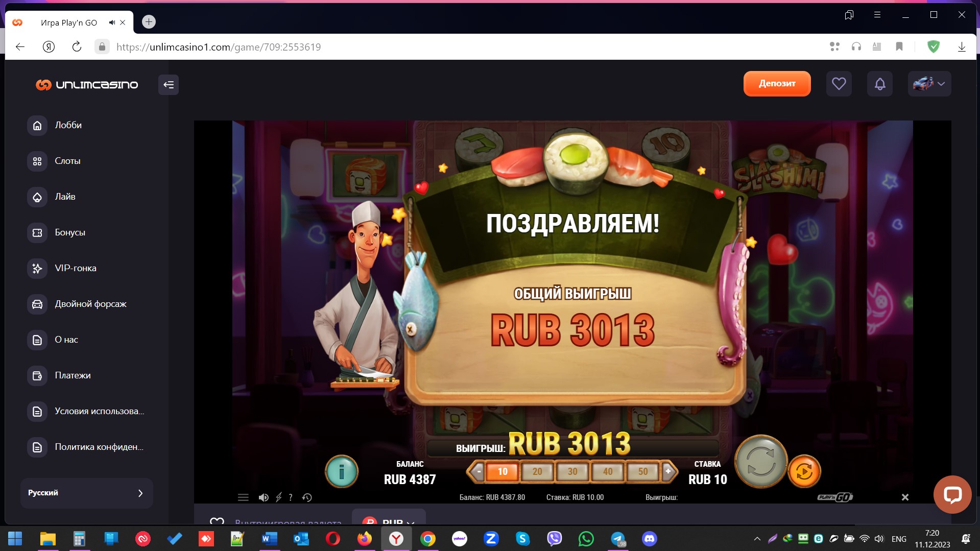Open game history clock icon
Viewport: 980px width, 551px height.
point(307,497)
